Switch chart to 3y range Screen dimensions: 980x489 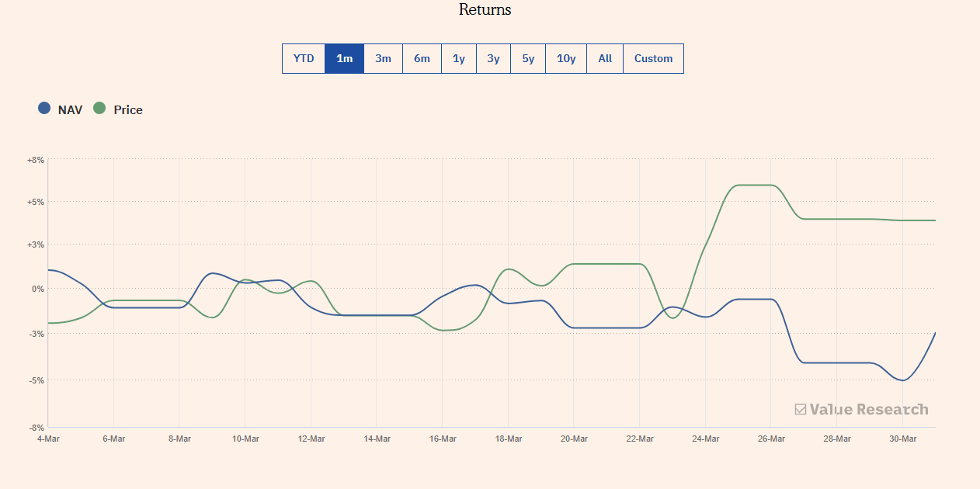coord(493,59)
